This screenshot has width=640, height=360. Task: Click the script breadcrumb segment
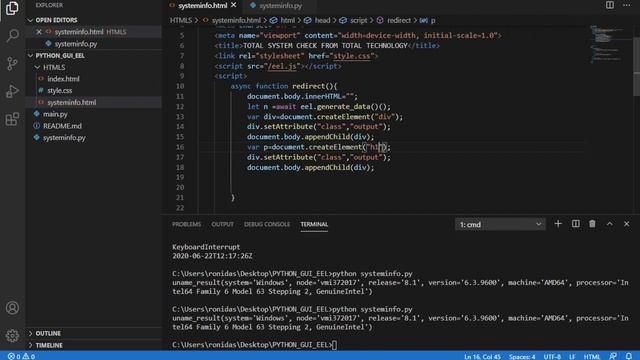point(358,20)
